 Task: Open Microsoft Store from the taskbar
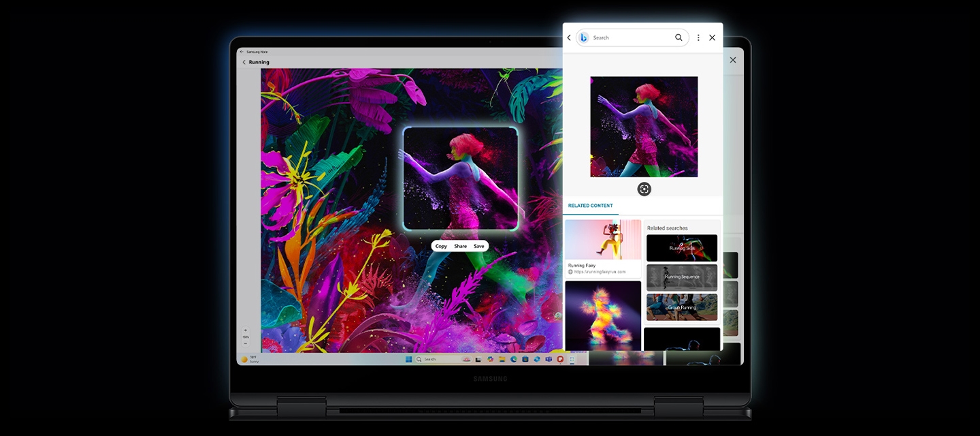[x=525, y=359]
